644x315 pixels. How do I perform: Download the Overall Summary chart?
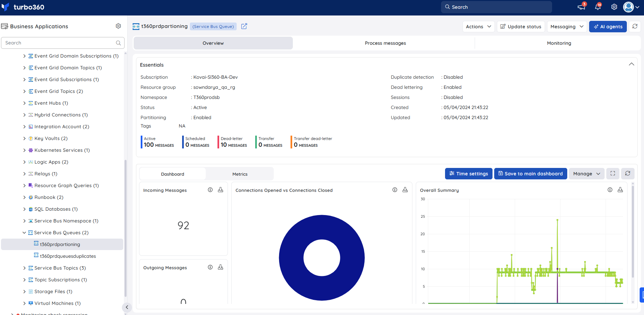click(x=620, y=190)
